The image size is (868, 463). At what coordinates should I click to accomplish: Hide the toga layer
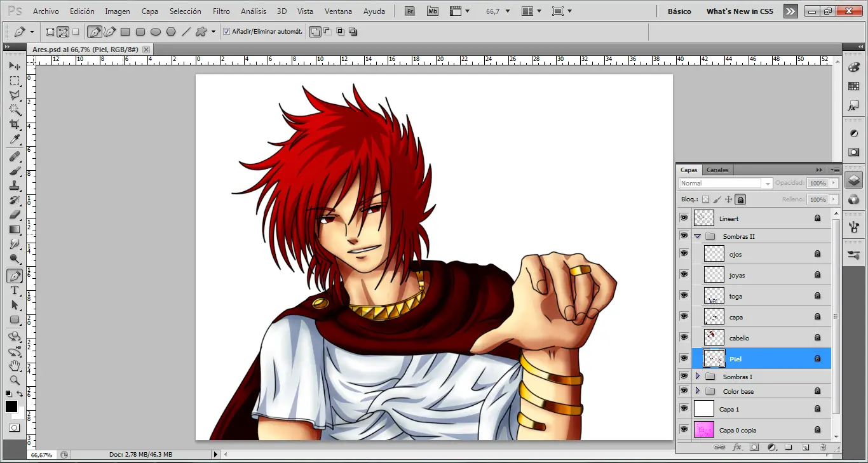684,295
